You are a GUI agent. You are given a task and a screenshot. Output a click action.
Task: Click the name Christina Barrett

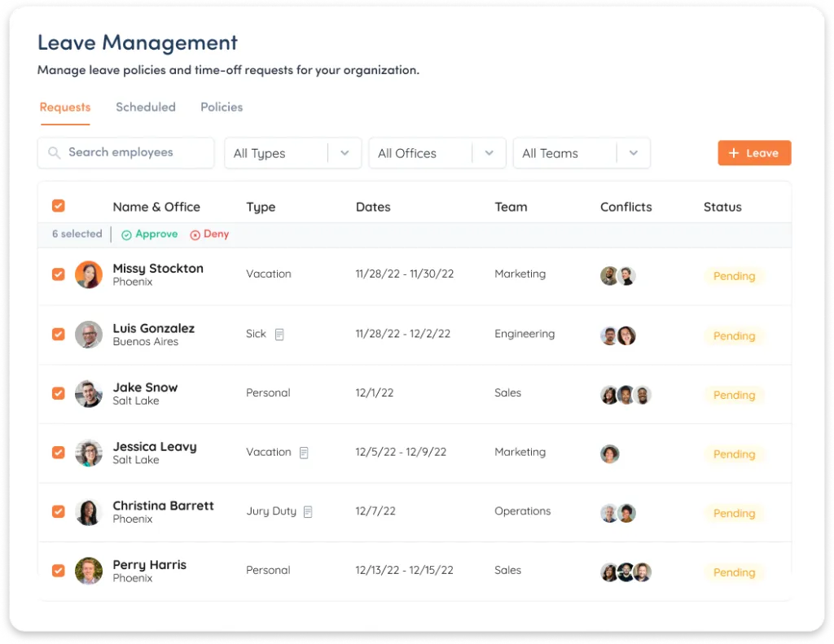pyautogui.click(x=163, y=506)
